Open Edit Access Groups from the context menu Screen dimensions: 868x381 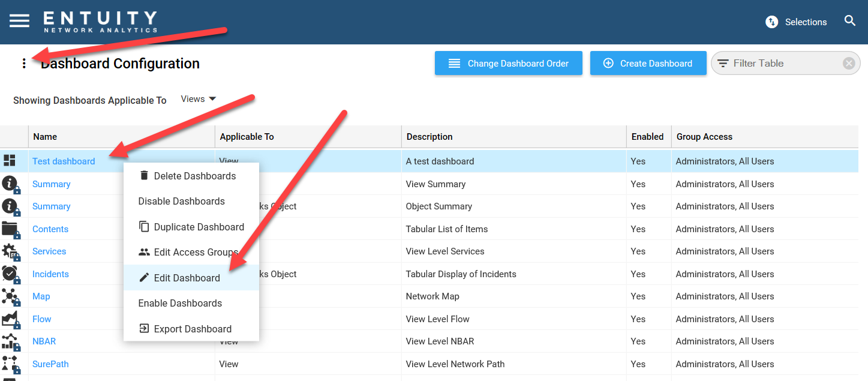[x=191, y=252]
